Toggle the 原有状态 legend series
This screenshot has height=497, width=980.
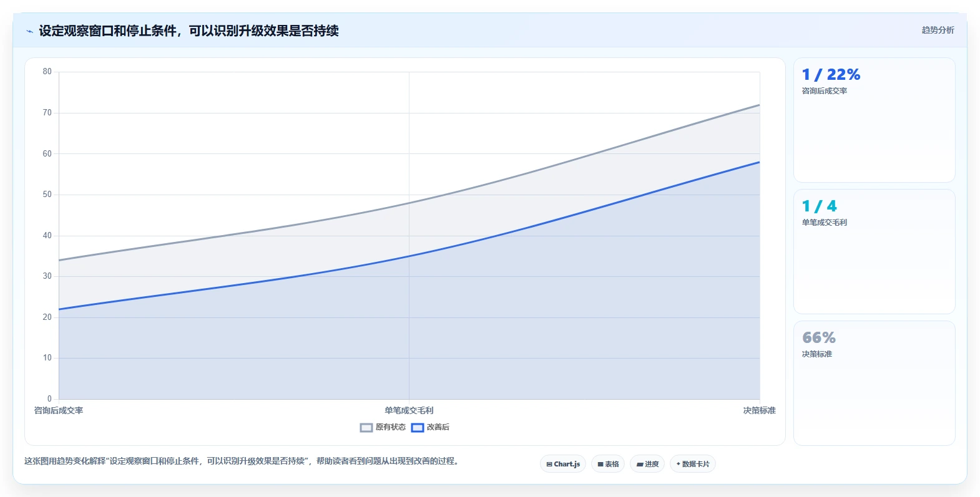point(383,427)
